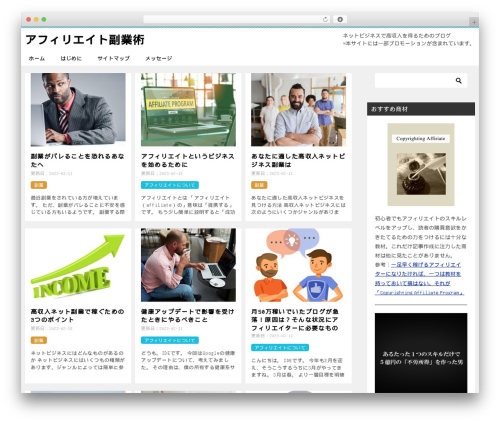Open thumbnail of smiling team with arms crossed
500x423 pixels.
tap(298, 110)
